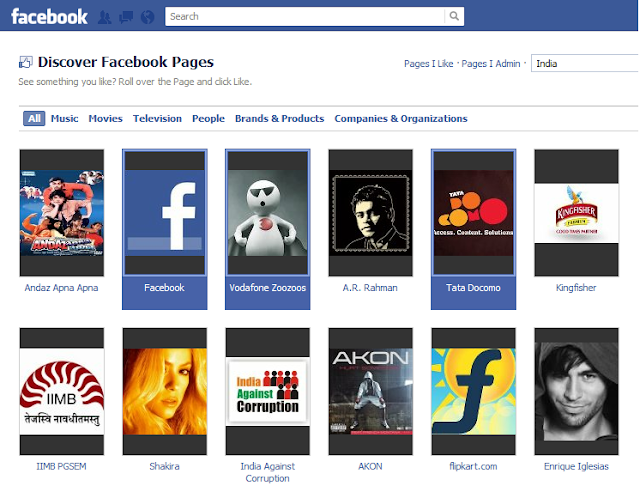Click the India Against Corruption thumbnail
The height and width of the screenshot is (498, 640).
coord(267,391)
